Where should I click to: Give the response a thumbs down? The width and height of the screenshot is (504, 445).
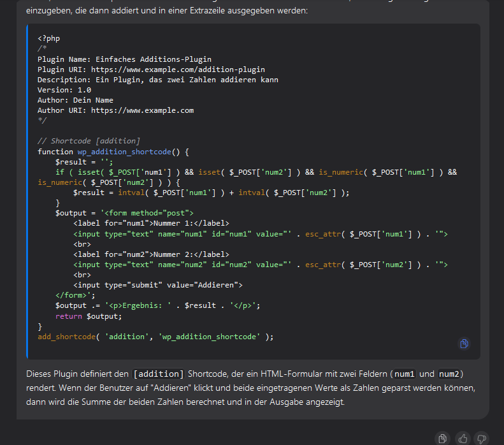pyautogui.click(x=482, y=438)
